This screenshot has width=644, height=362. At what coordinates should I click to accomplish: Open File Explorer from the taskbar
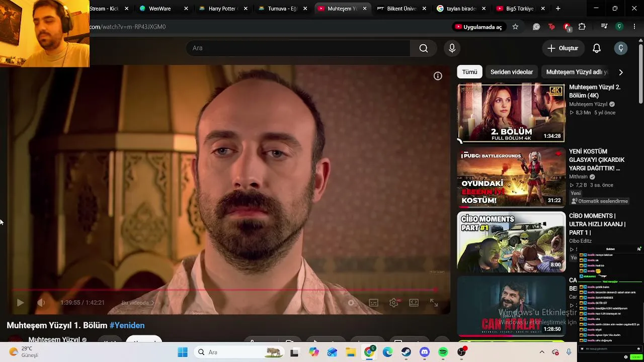[351, 352]
